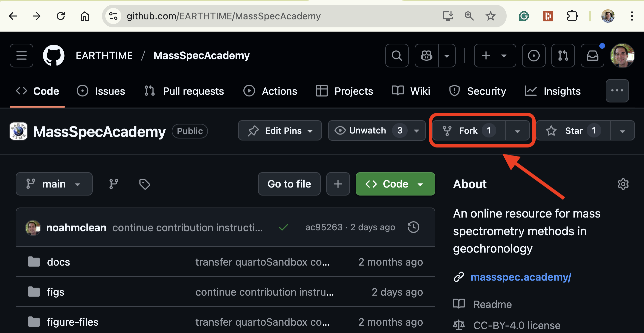644x333 pixels.
Task: Show more repository tabs via ellipsis
Action: pos(617,90)
